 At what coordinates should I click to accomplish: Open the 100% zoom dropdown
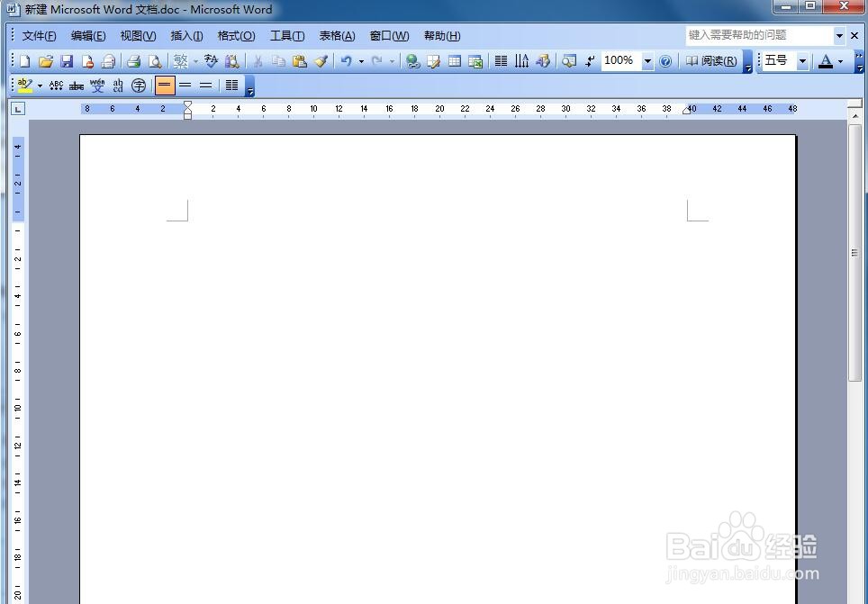(x=647, y=61)
